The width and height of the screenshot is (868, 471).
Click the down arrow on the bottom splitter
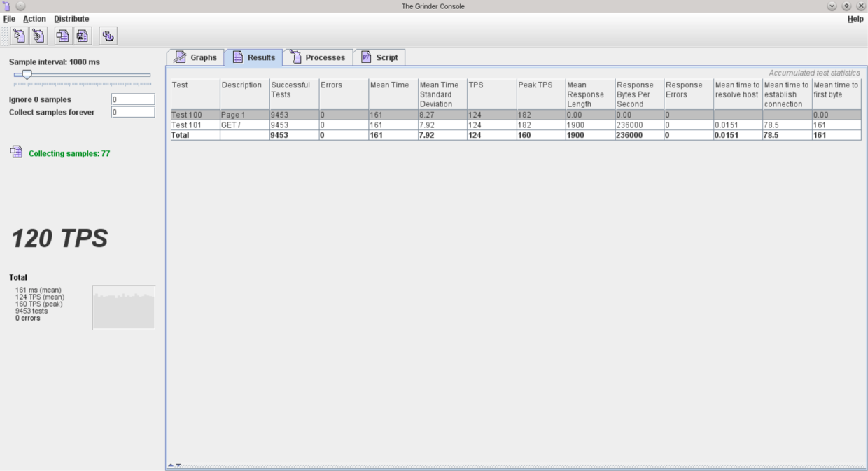[x=178, y=465]
